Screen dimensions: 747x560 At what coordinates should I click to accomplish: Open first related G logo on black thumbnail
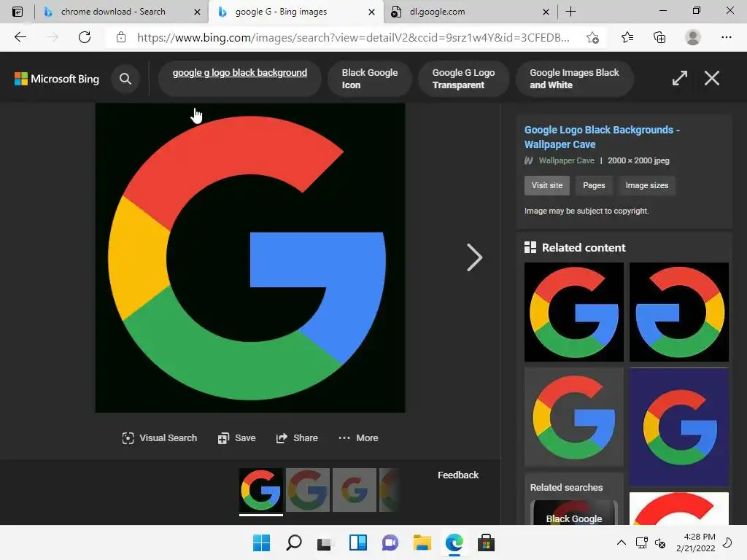[x=573, y=312]
